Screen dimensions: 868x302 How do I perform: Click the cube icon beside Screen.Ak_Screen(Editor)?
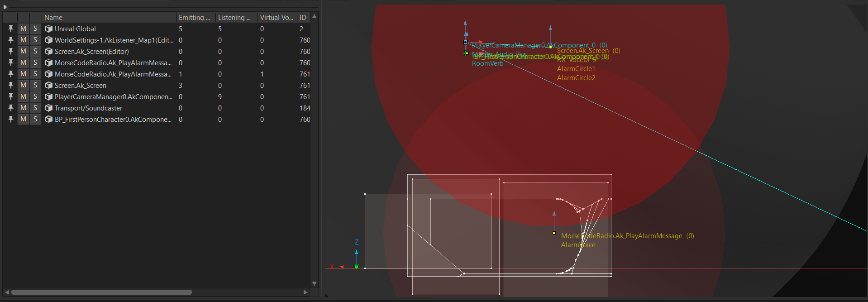(49, 51)
